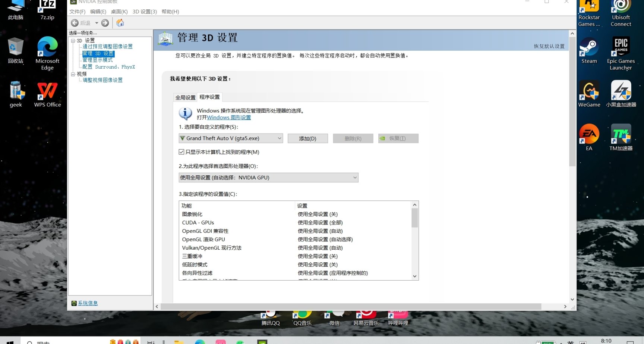Select 管理显示模式 in the tree
Screen dimensions: 644x344
pyautogui.click(x=98, y=60)
